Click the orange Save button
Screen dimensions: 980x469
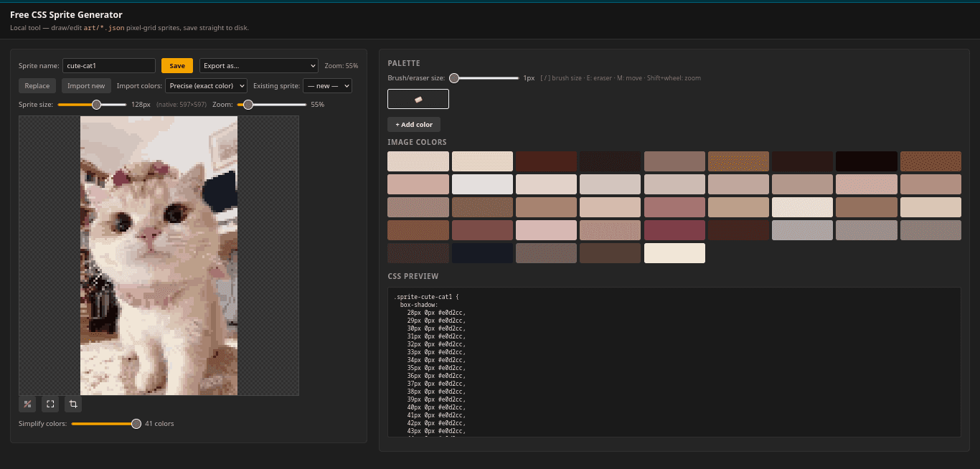[177, 66]
